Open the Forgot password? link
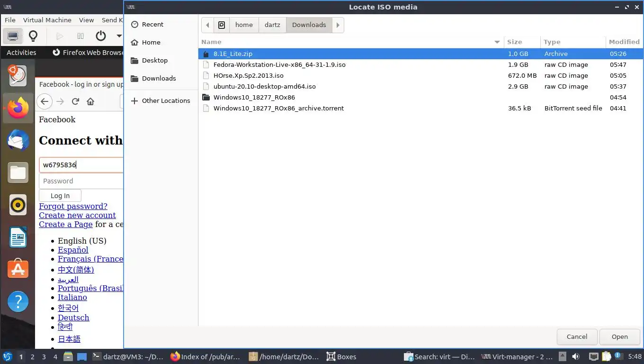The image size is (644, 364). [73, 206]
